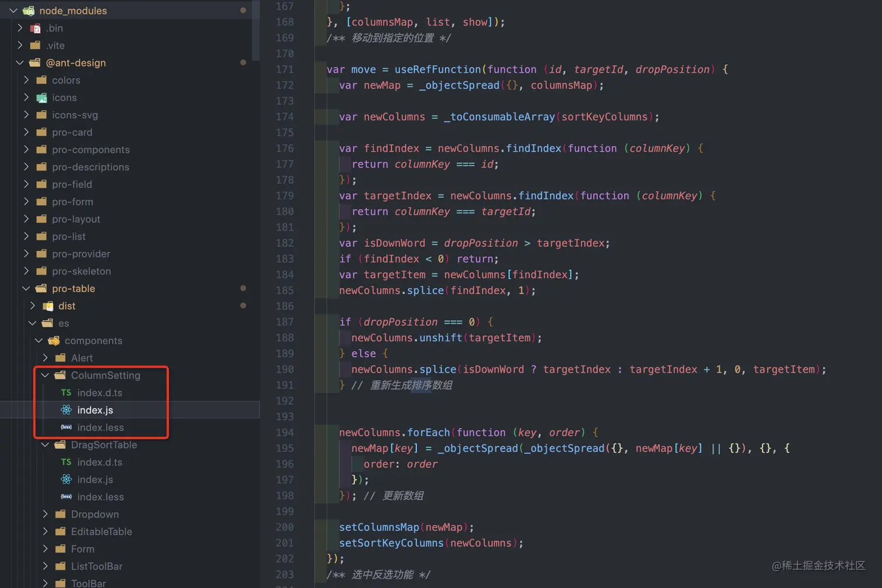Click the pro-components folder icon
This screenshot has height=588, width=882.
coord(41,149)
